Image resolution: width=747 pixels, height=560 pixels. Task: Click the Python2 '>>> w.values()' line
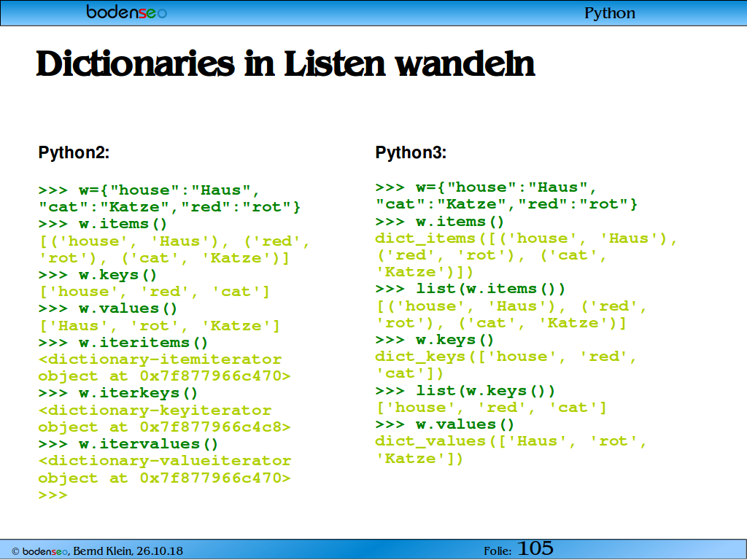pyautogui.click(x=108, y=308)
